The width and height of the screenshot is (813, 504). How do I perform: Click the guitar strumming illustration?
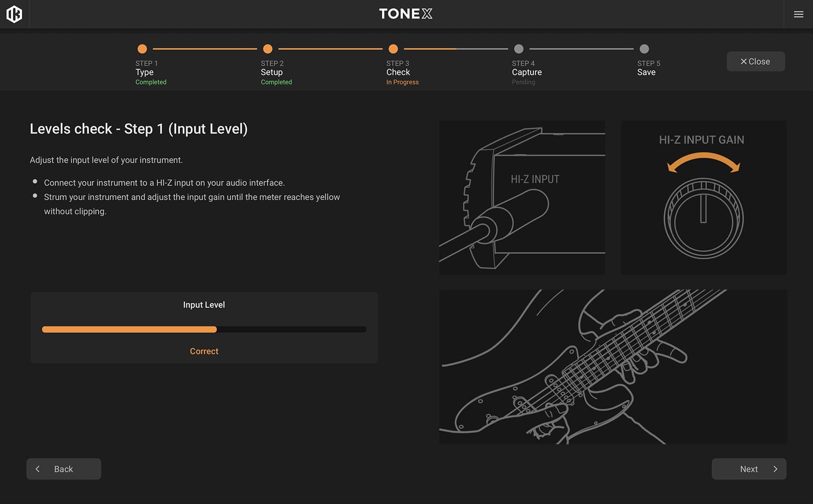click(612, 367)
